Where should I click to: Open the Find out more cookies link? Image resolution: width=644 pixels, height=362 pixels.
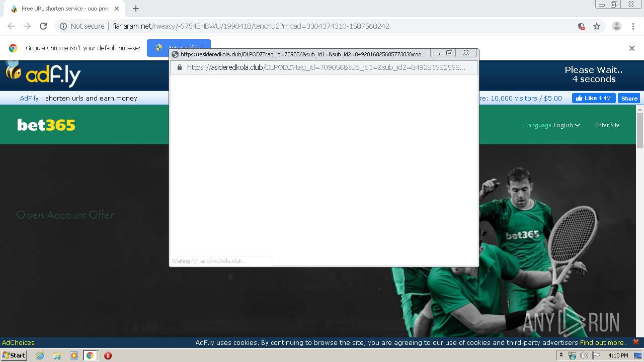coord(602,342)
